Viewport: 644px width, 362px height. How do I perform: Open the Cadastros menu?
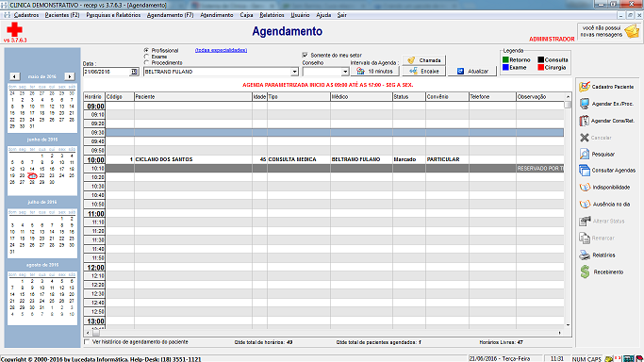tap(26, 15)
